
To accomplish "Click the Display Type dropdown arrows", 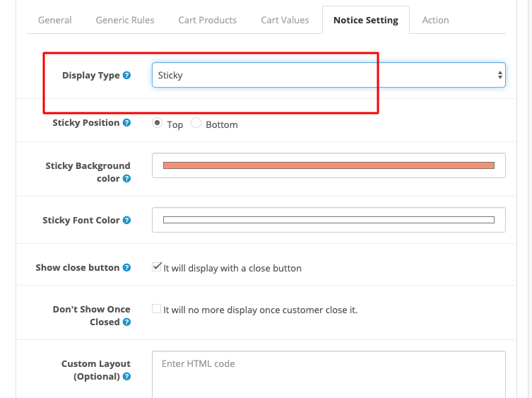I will click(500, 75).
